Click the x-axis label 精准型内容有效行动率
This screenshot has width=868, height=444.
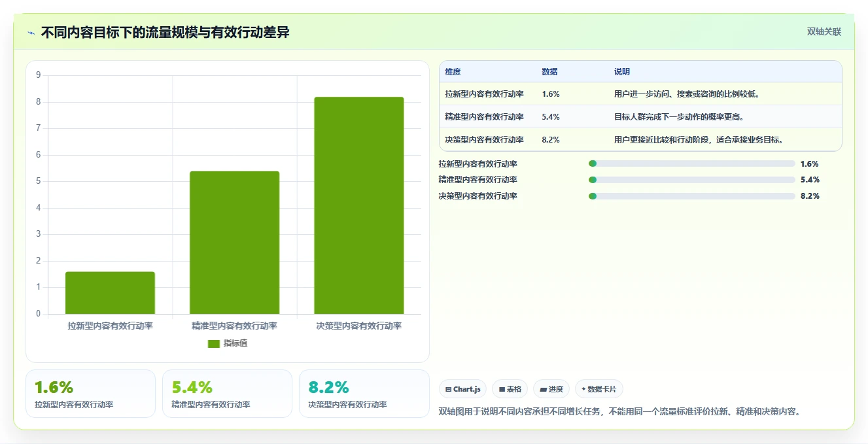pos(234,326)
